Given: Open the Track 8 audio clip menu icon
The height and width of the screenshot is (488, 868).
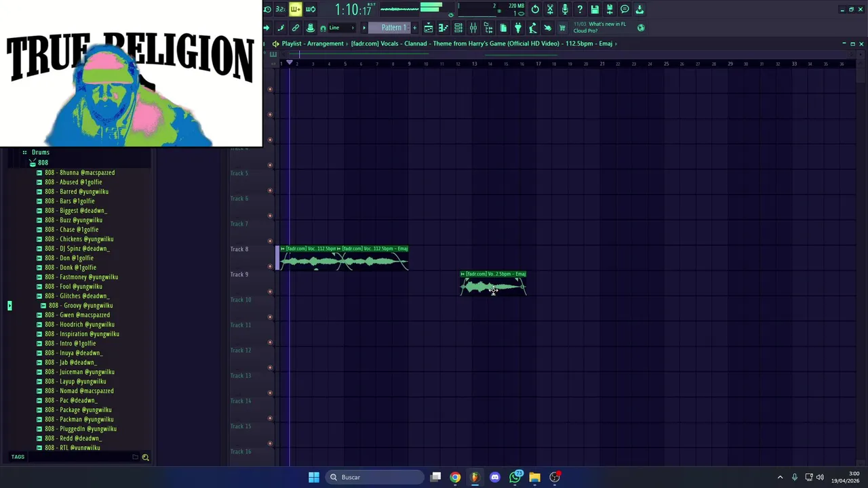Looking at the screenshot, I should pos(283,249).
